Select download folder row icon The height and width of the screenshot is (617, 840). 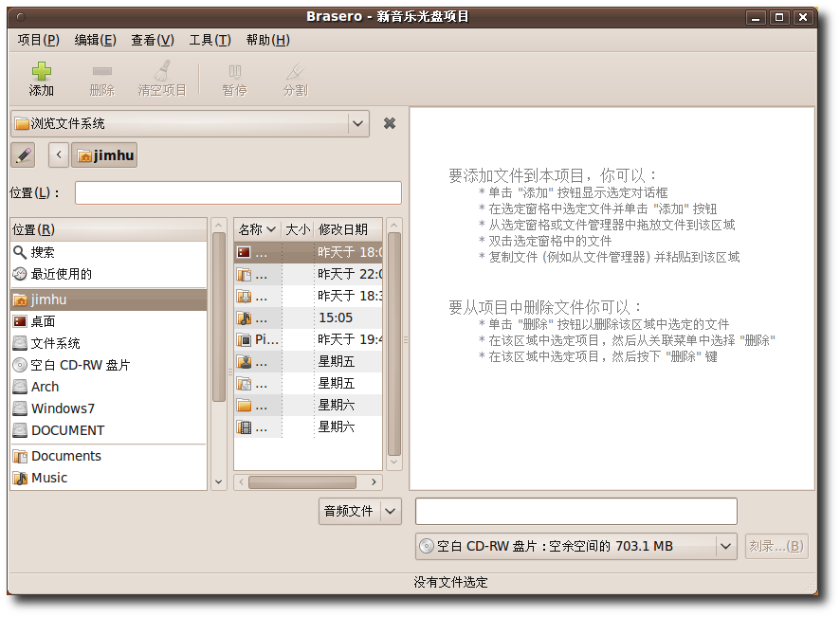pos(245,297)
